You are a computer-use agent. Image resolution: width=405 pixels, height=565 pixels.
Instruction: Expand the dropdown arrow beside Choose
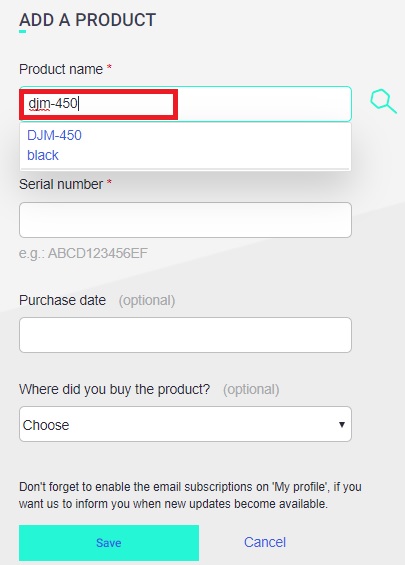coord(342,424)
